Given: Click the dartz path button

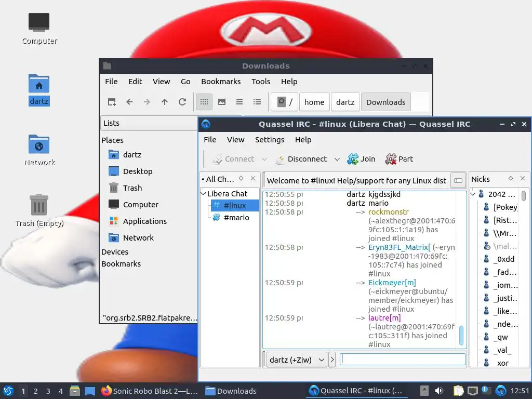Looking at the screenshot, I should [345, 102].
